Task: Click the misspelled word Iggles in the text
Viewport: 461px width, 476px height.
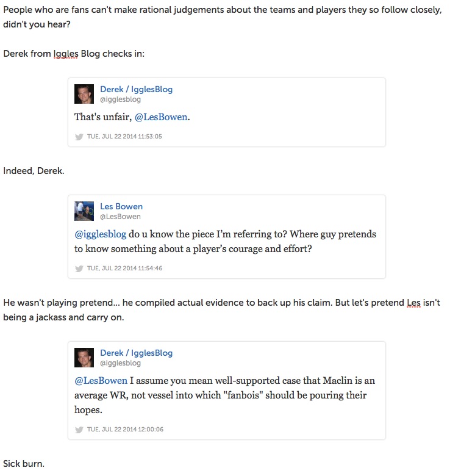Action: 66,54
